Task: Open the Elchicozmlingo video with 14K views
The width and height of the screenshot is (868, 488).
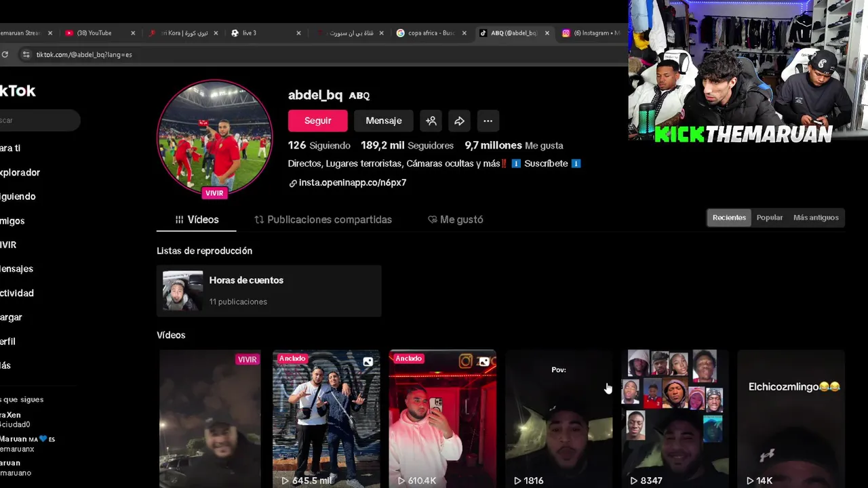Action: 791,419
